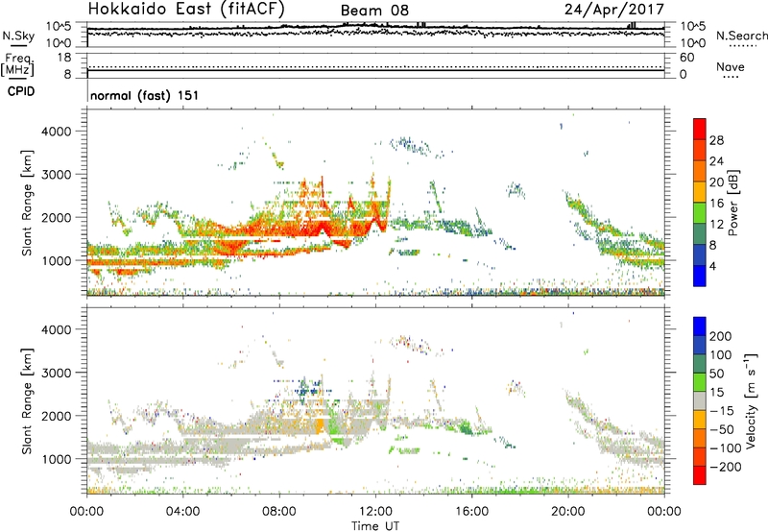Pick the bottom red segment of velocity colorbar

(700, 475)
